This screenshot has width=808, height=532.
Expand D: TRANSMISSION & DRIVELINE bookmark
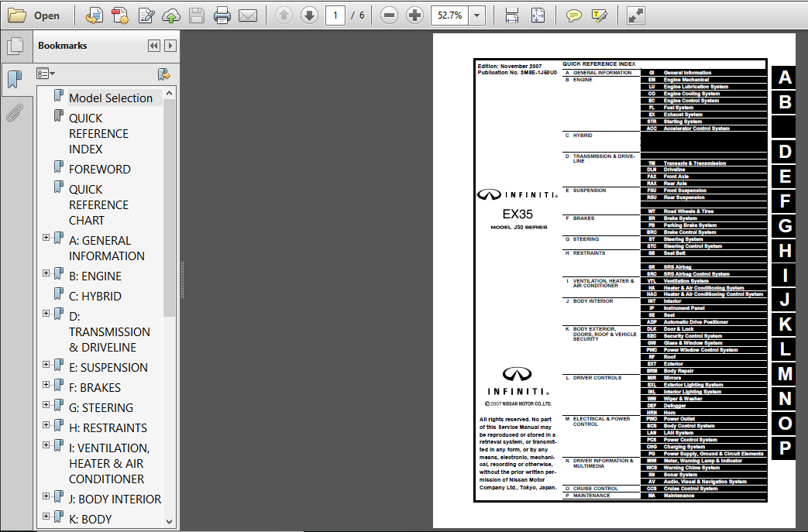coord(46,313)
